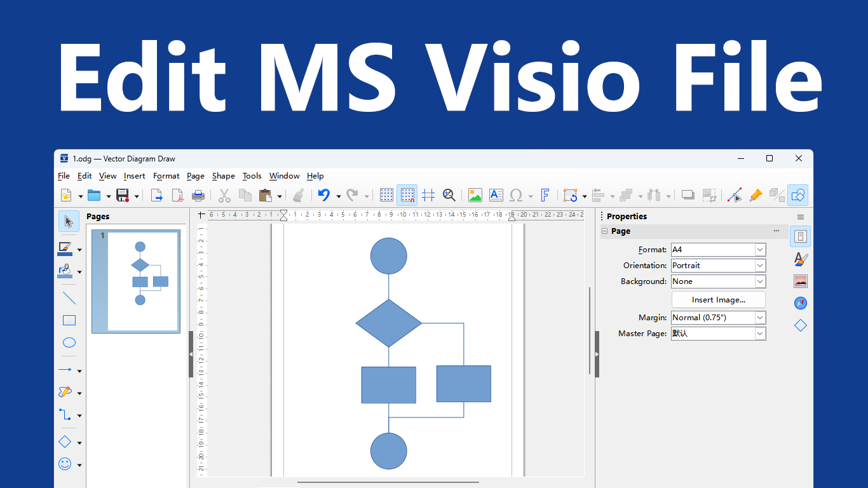Viewport: 868px width, 488px height.
Task: Toggle Helplines While Moving
Action: [428, 196]
